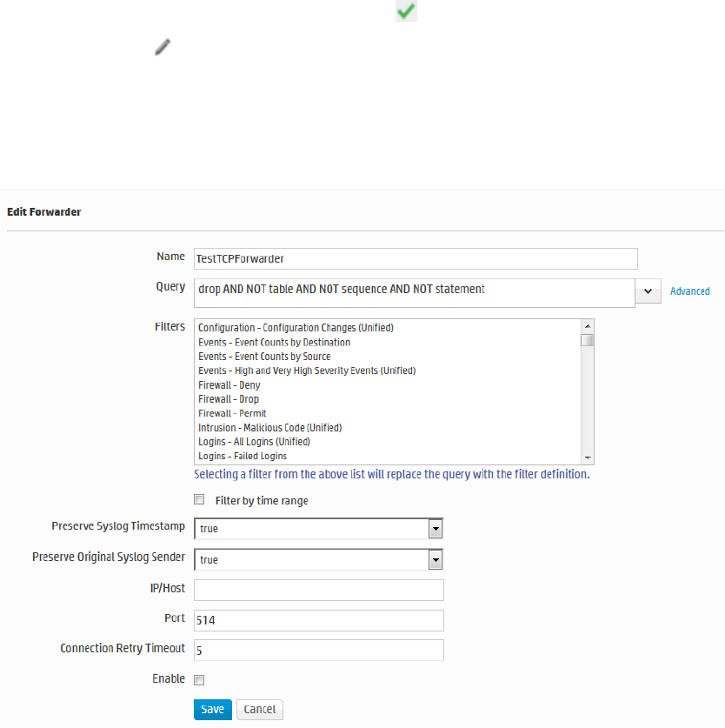The image size is (725, 728).
Task: Select Configuration - Configuration Changes filter
Action: pyautogui.click(x=296, y=328)
